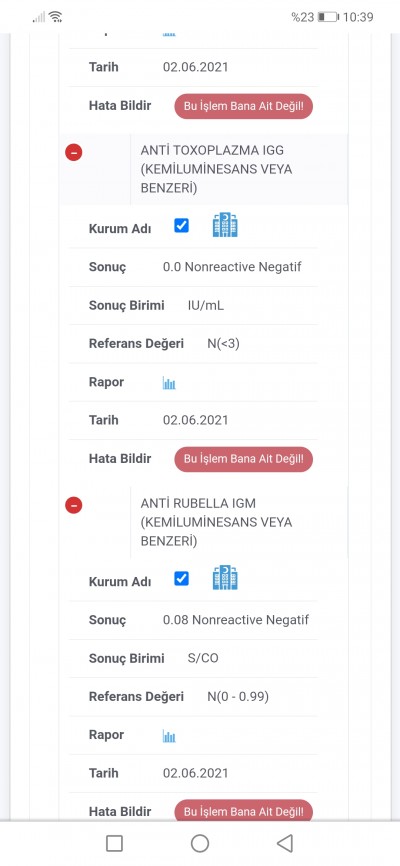Tap the recent apps square button
400x866 pixels.
114,843
